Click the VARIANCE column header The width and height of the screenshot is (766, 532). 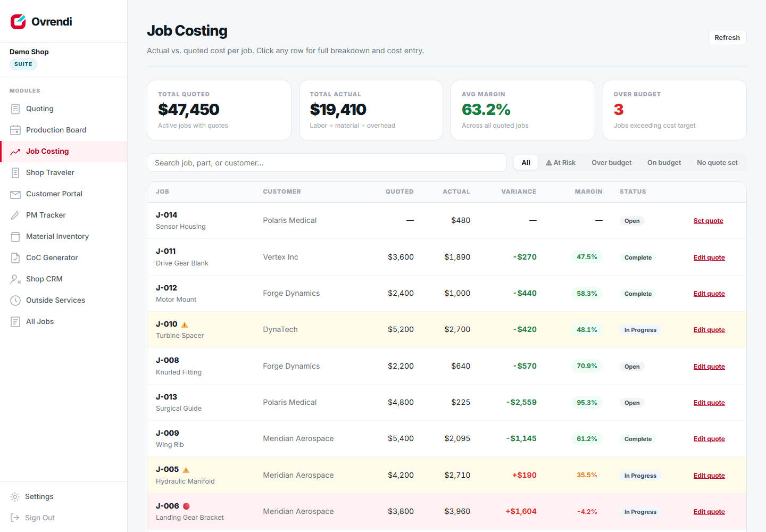coord(519,192)
